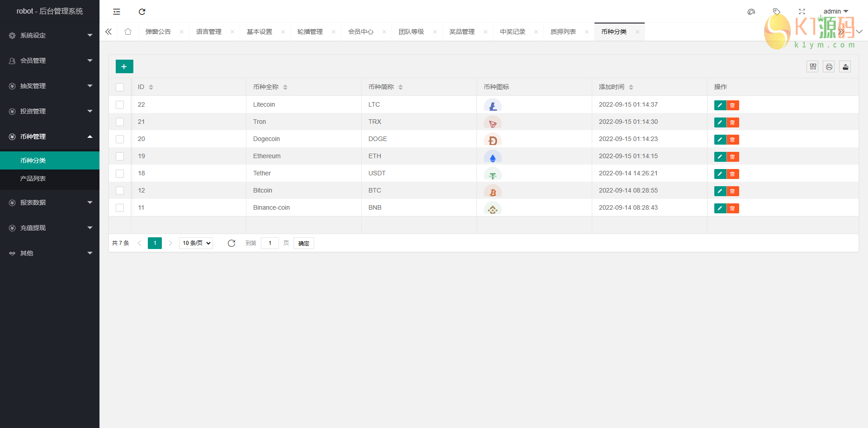Open the print table icon
868x428 pixels.
point(829,67)
